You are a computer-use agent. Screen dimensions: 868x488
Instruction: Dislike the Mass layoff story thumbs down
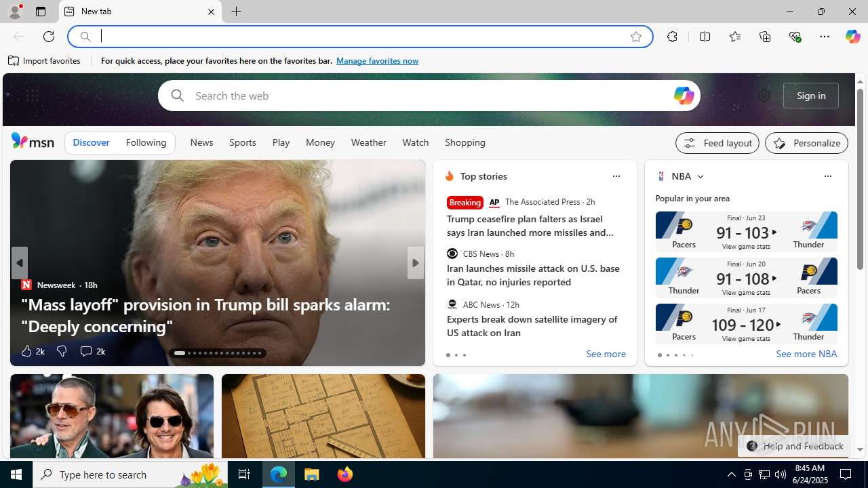click(62, 351)
